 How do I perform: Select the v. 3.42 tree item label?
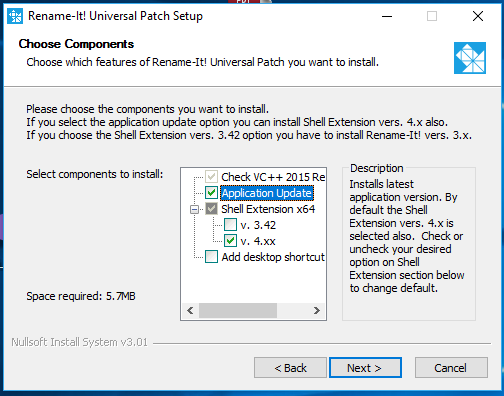coord(258,225)
